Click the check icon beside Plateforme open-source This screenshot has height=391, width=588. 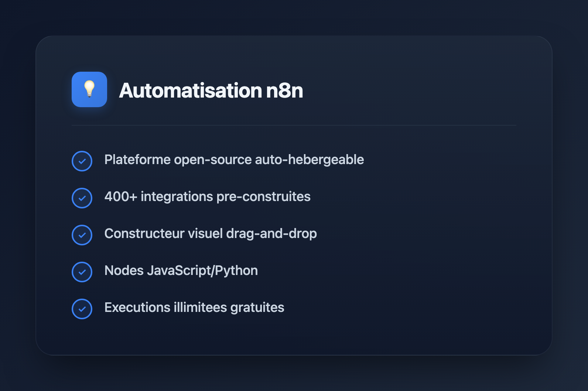click(82, 161)
